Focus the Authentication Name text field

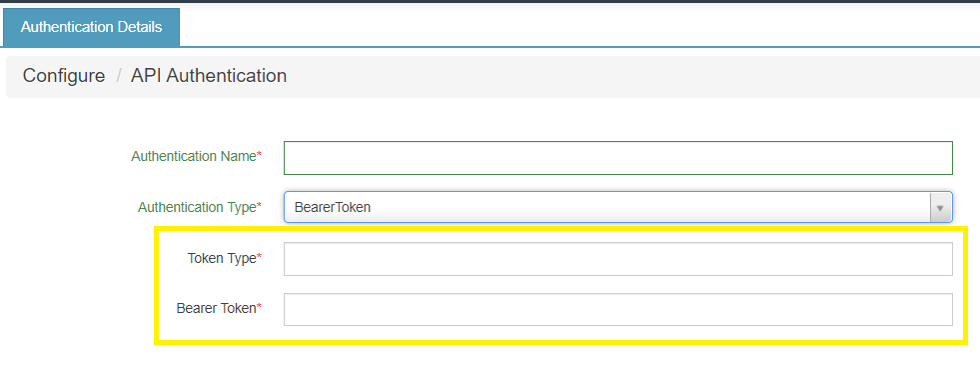pyautogui.click(x=618, y=158)
